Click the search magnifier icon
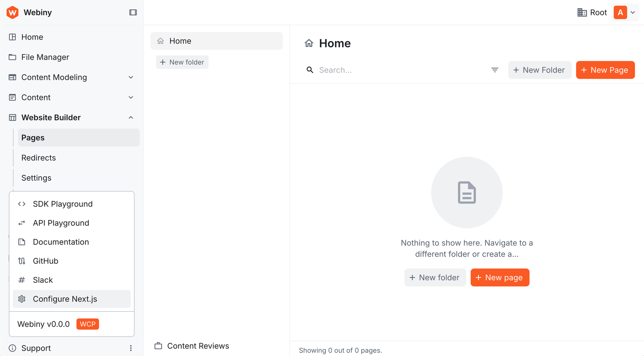This screenshot has width=644, height=356. coord(310,70)
